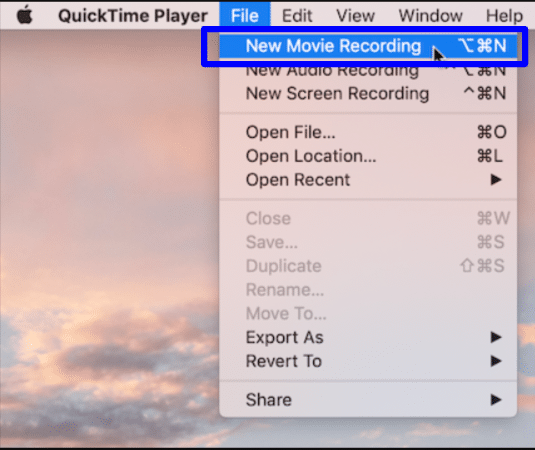Click the greyed-out Close menu item

[x=368, y=218]
